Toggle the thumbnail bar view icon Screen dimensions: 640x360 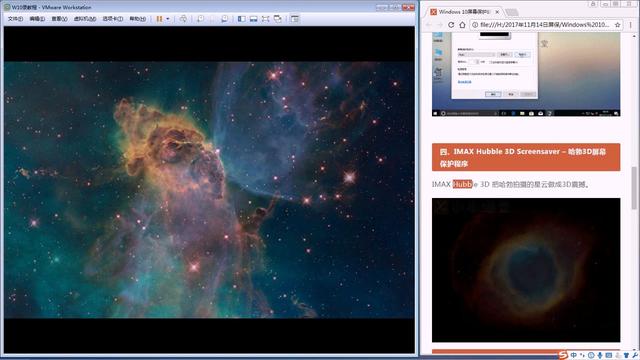(x=253, y=19)
